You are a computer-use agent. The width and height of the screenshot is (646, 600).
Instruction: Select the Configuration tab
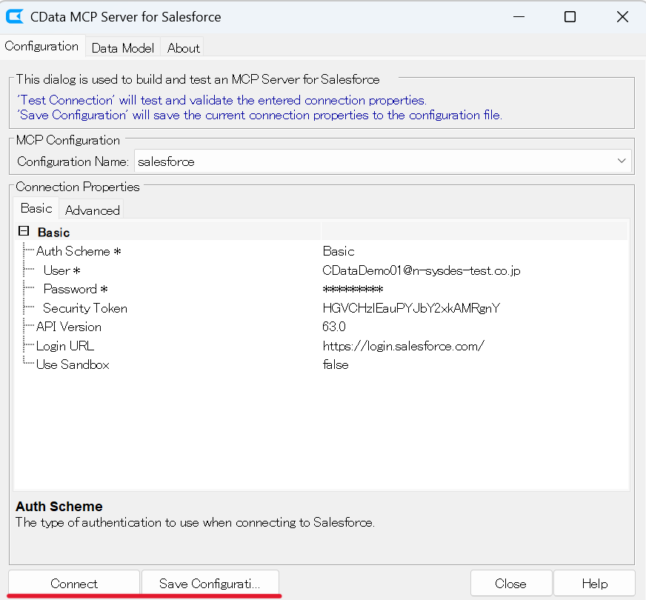pyautogui.click(x=42, y=46)
